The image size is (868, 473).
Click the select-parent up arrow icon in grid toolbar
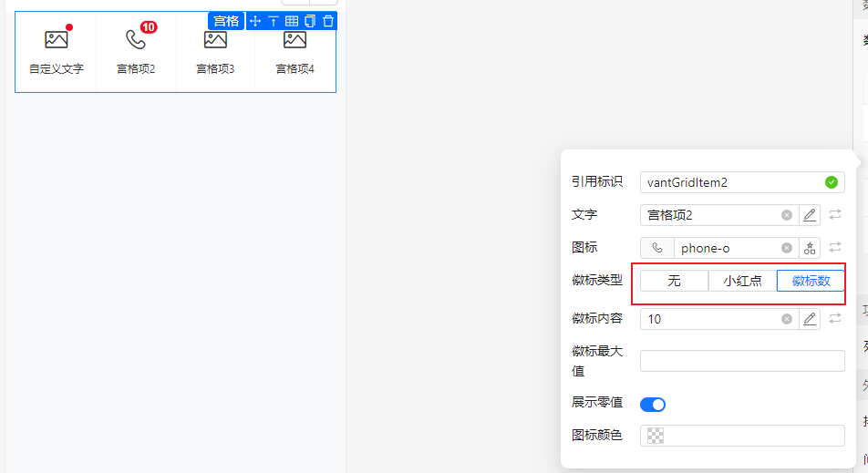[x=274, y=21]
